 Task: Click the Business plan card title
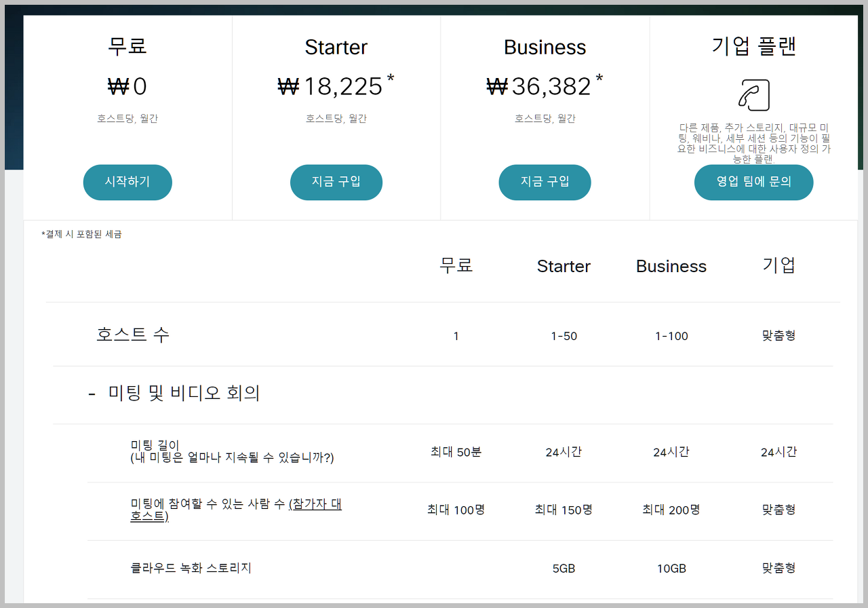(545, 47)
